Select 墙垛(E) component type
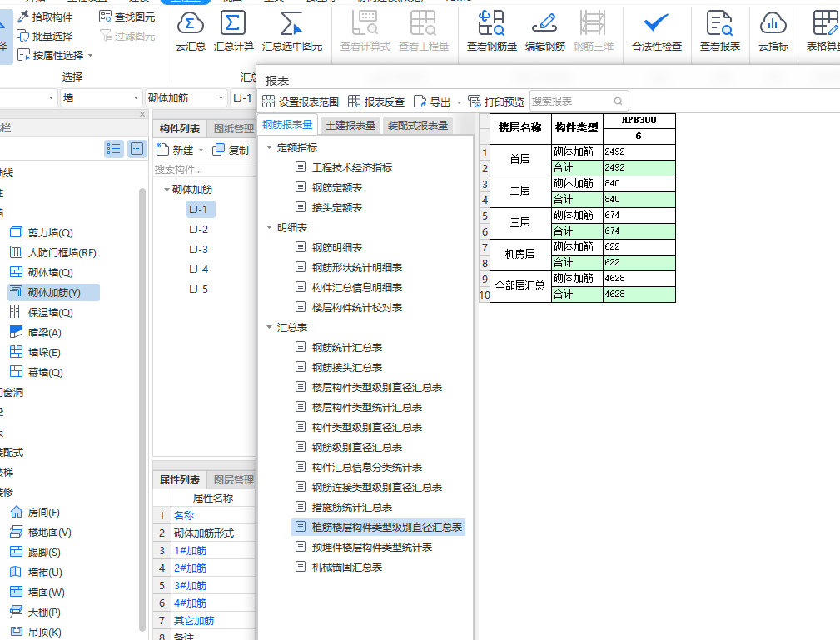This screenshot has height=640, width=840. pos(35,352)
